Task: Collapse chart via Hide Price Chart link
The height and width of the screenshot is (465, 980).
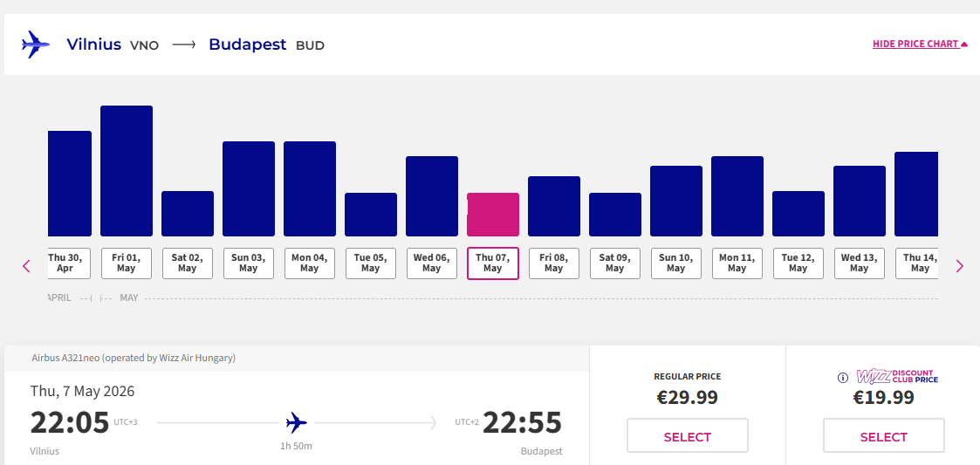Action: (x=920, y=44)
